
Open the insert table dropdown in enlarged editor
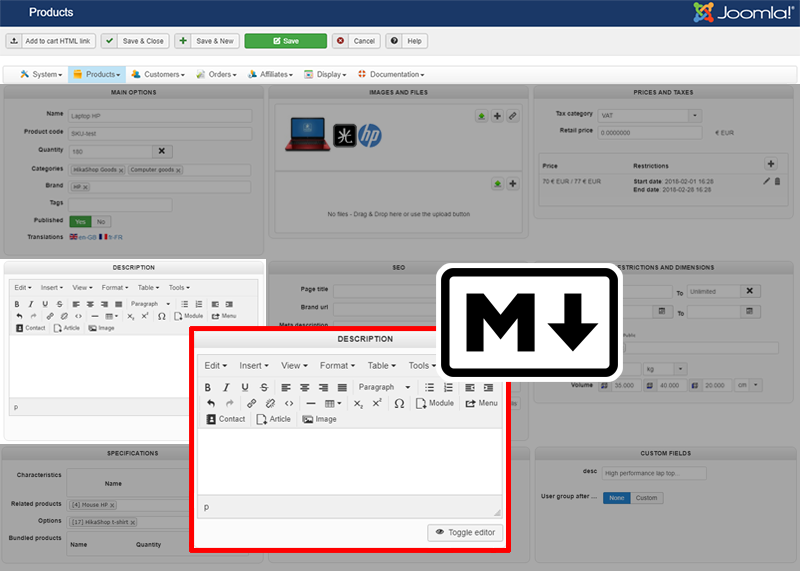(x=334, y=403)
